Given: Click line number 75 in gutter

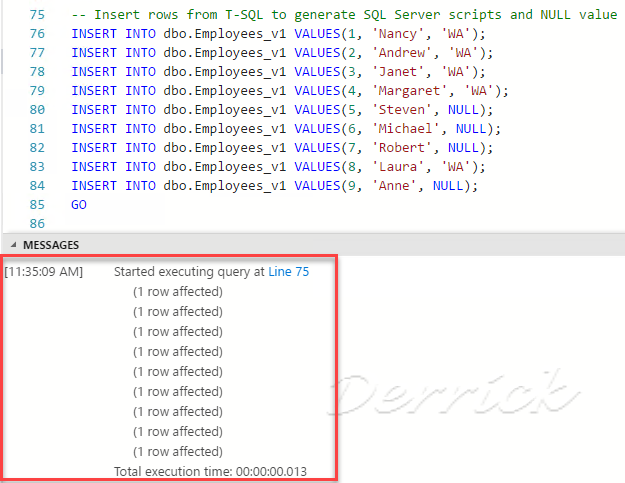Looking at the screenshot, I should tap(37, 15).
